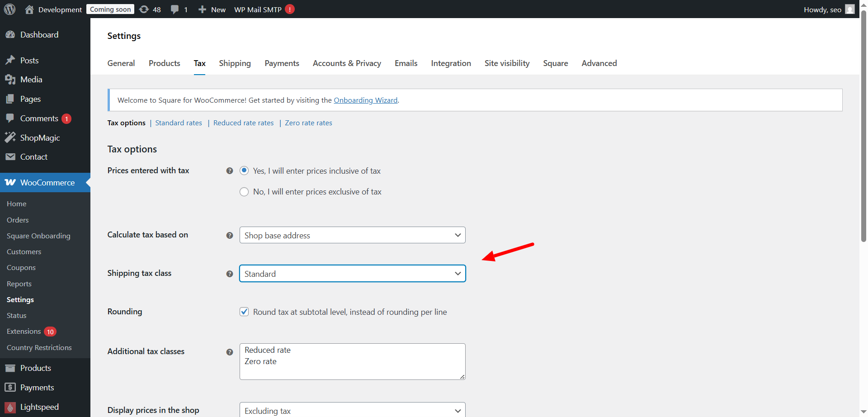Open the Onboarding Wizard link
This screenshot has width=868, height=417.
click(x=366, y=100)
